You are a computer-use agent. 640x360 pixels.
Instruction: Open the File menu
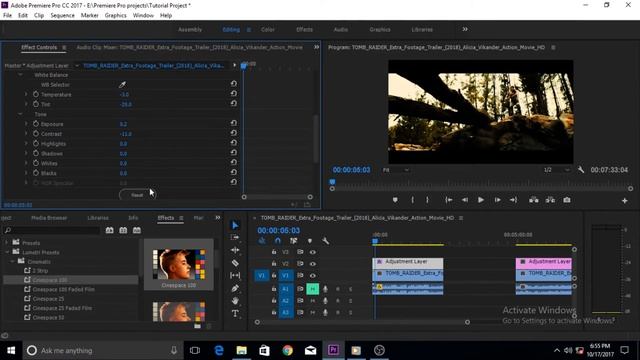7,15
